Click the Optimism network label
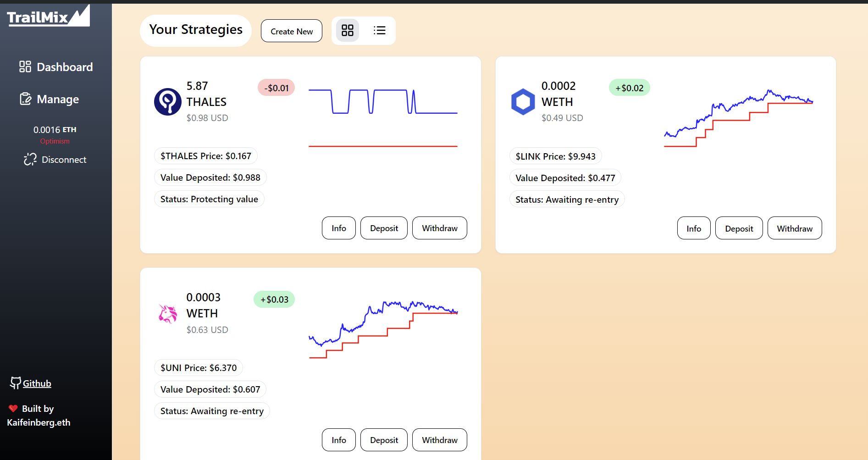Image resolution: width=868 pixels, height=460 pixels. coord(55,141)
